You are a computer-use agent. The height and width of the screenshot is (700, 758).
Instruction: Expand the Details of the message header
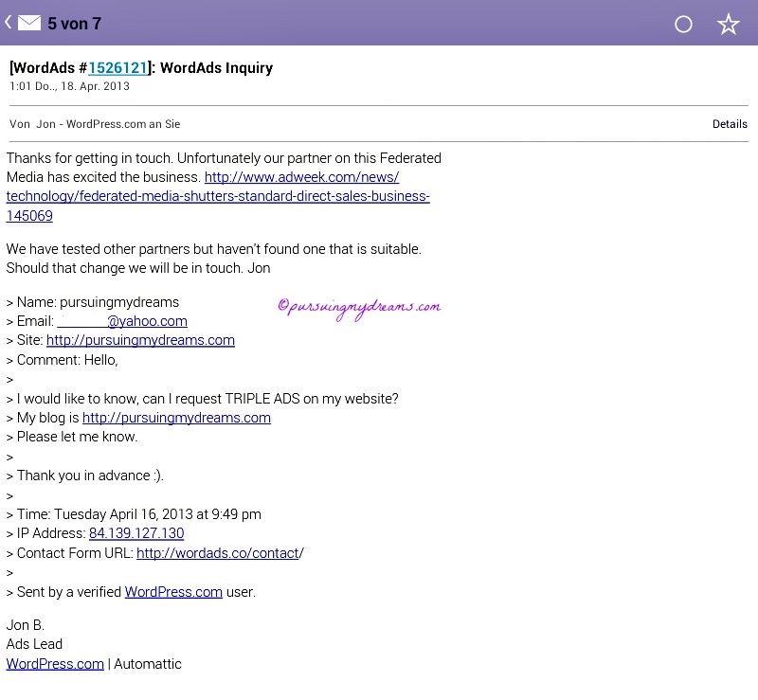730,124
